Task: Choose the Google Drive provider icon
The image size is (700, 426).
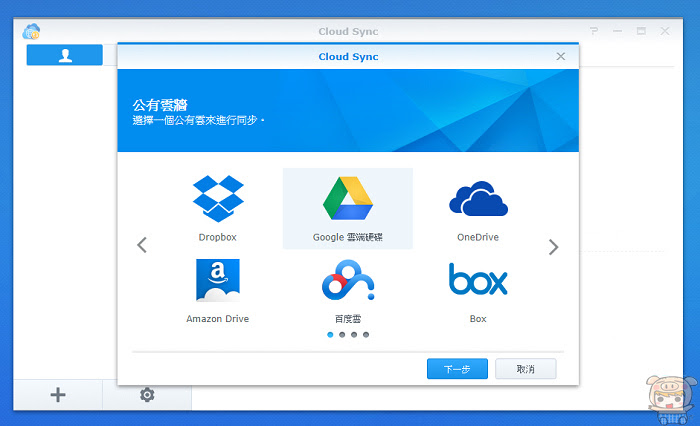Action: [x=348, y=198]
